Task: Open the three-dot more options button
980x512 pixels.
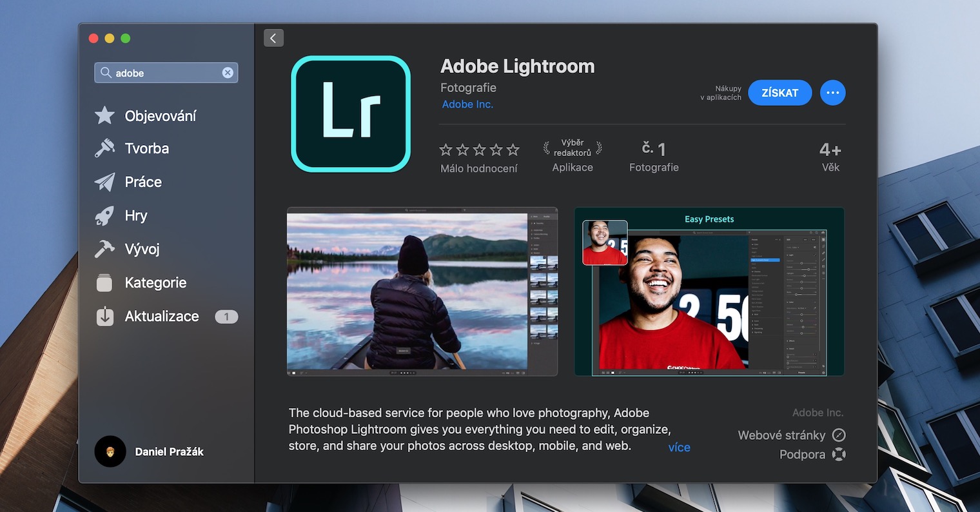Action: pos(833,93)
